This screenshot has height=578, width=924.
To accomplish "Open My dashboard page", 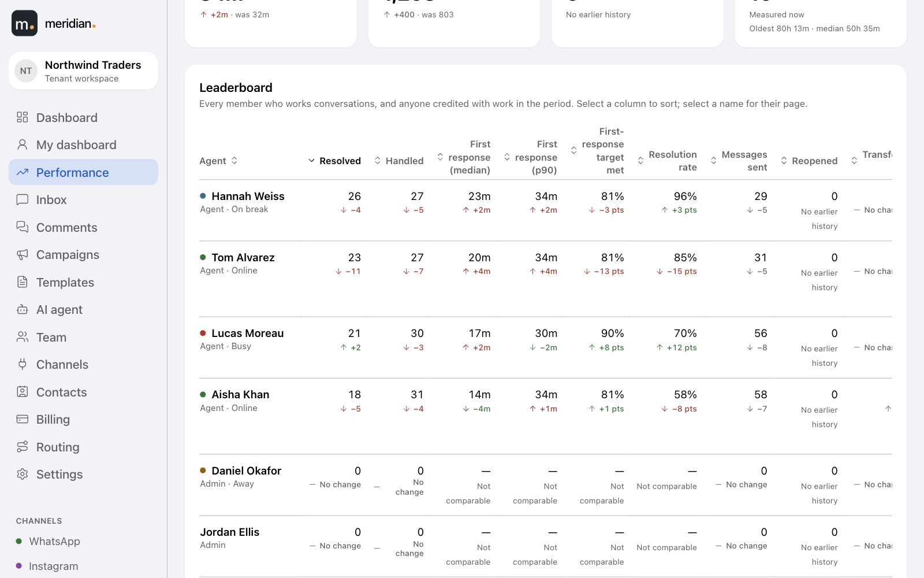I will [83, 144].
